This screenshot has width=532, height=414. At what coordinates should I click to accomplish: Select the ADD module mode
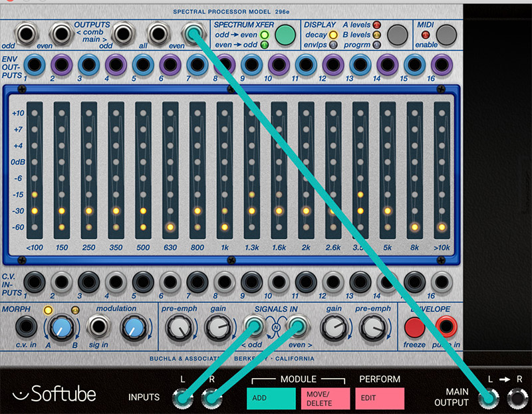tap(271, 398)
